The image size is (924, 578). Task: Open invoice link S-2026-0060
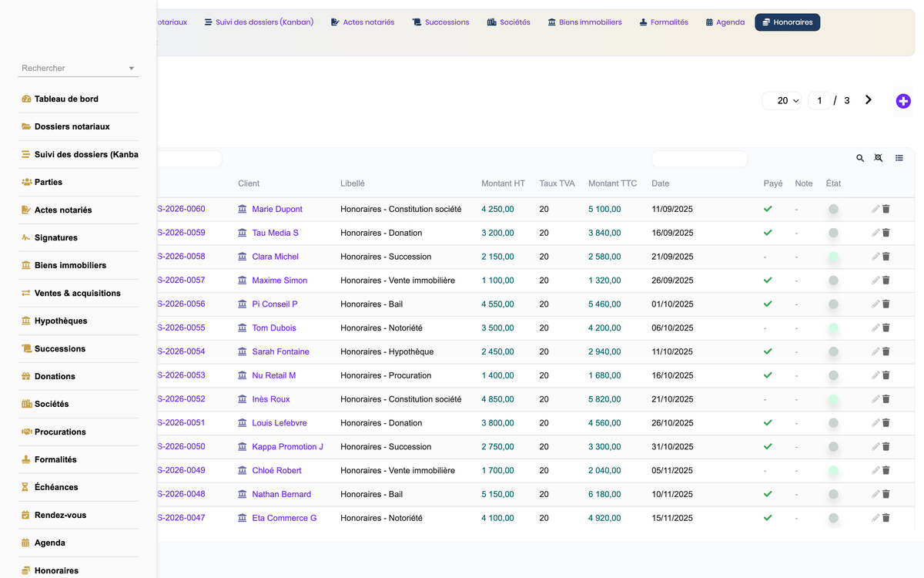coord(181,209)
